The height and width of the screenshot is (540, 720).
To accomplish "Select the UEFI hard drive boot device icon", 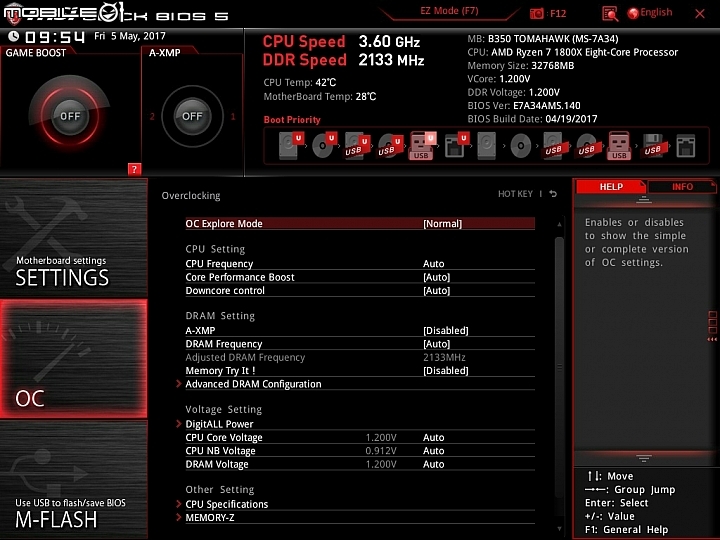I will [x=291, y=146].
